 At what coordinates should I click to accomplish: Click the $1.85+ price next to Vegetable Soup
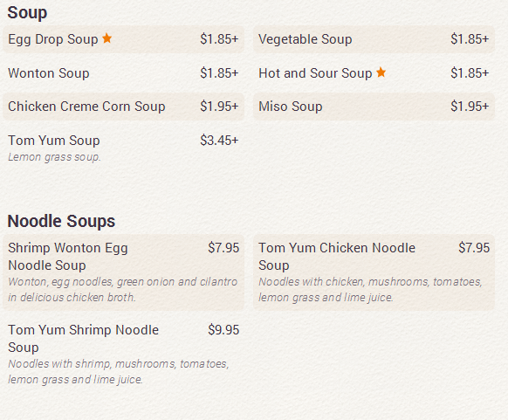point(470,39)
